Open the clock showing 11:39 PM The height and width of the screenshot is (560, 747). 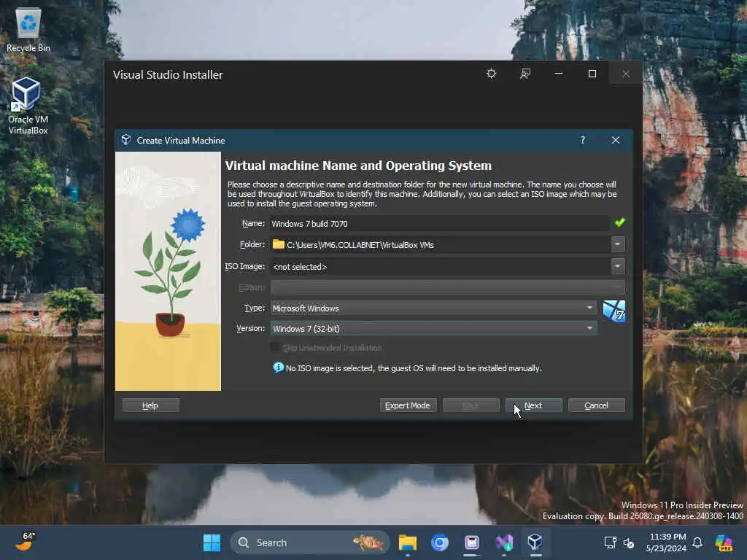click(666, 542)
